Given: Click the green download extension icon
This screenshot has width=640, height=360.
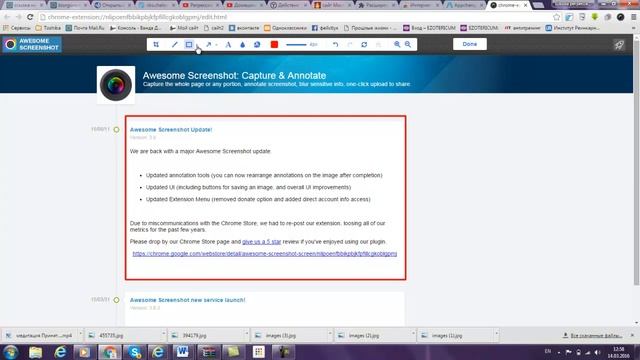Looking at the screenshot, I should tap(595, 17).
